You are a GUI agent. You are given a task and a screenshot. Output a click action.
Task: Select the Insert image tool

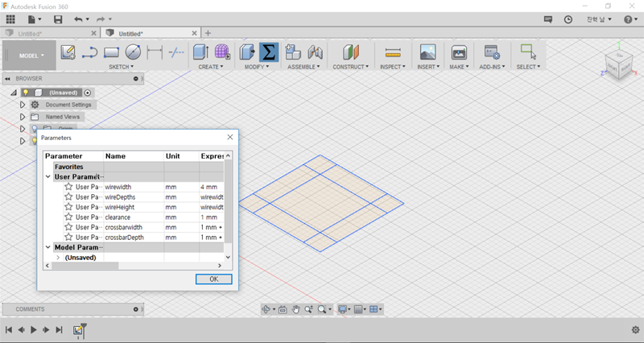tap(428, 52)
